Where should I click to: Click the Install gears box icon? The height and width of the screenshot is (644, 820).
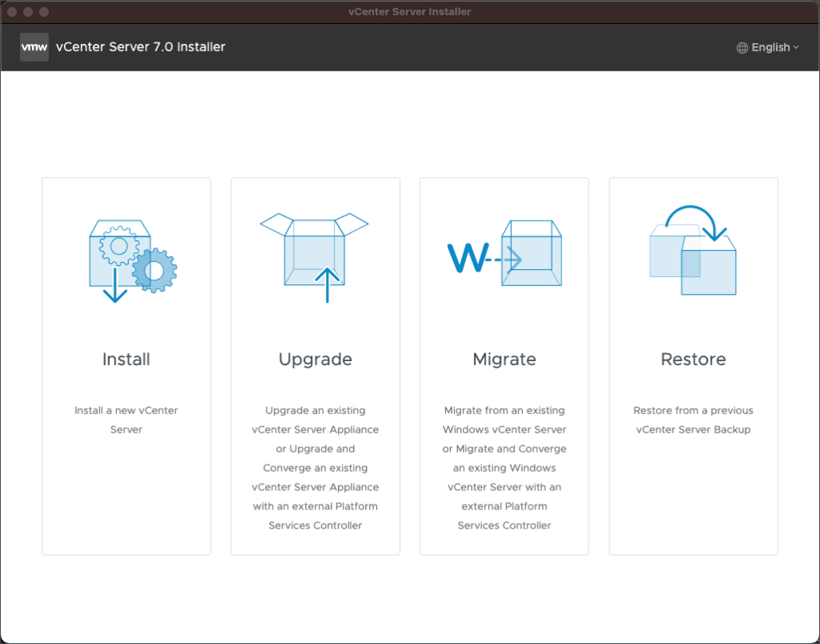coord(133,261)
